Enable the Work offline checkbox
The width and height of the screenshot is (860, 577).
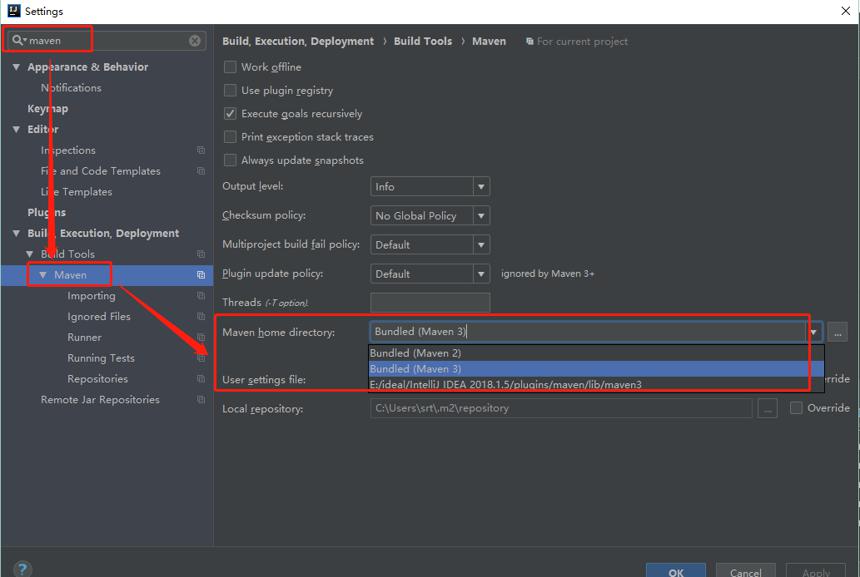pos(230,67)
